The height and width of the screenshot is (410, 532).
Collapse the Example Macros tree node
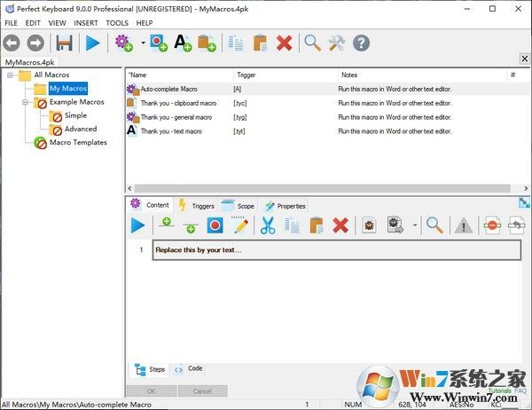(x=27, y=102)
